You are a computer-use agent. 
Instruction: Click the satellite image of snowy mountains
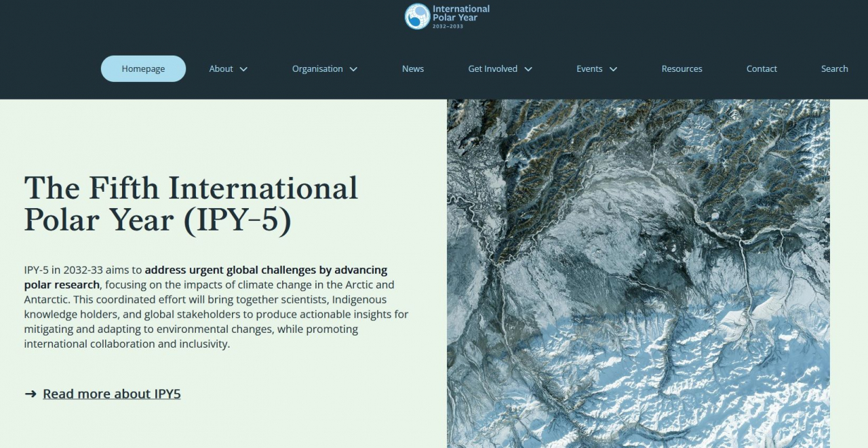638,273
